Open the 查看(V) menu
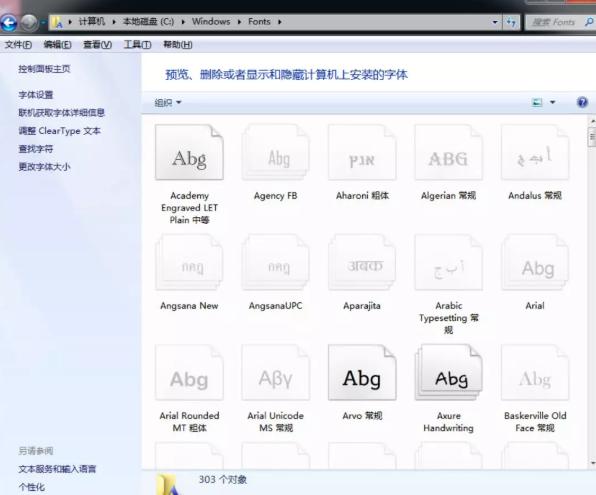 (x=97, y=44)
